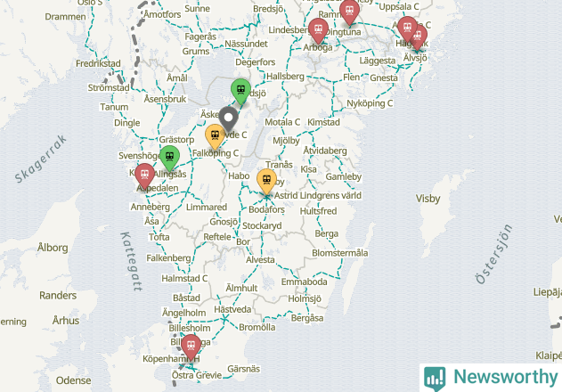Click the Gamleby station label
The width and height of the screenshot is (562, 392).
pos(344,176)
